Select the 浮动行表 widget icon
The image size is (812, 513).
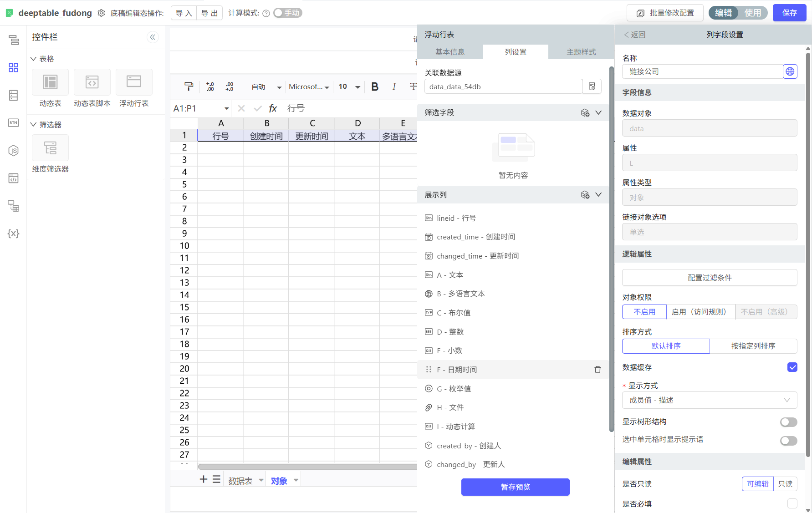point(134,82)
